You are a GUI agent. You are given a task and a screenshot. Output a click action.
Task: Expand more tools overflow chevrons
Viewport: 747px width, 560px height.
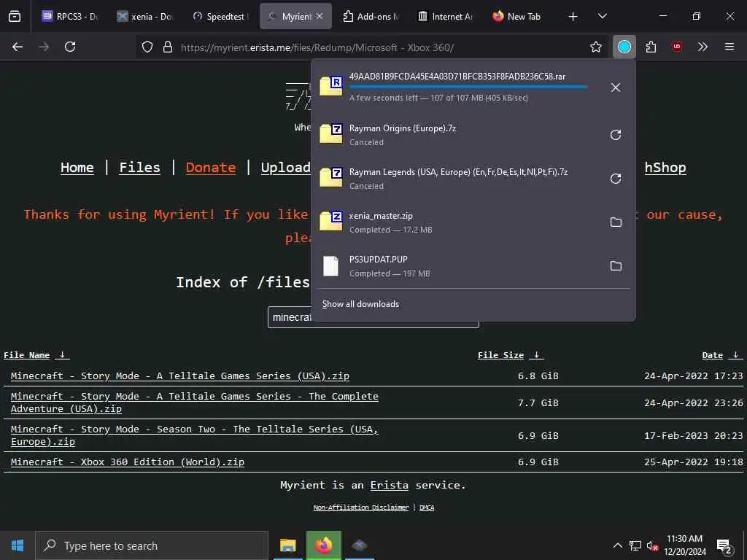(703, 47)
